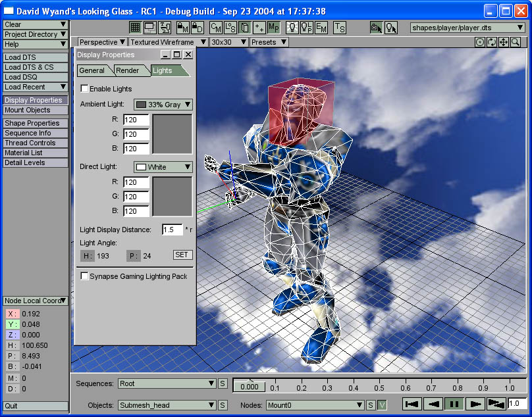Select the pan view arrows icon
This screenshot has width=532, height=417.
click(x=504, y=42)
